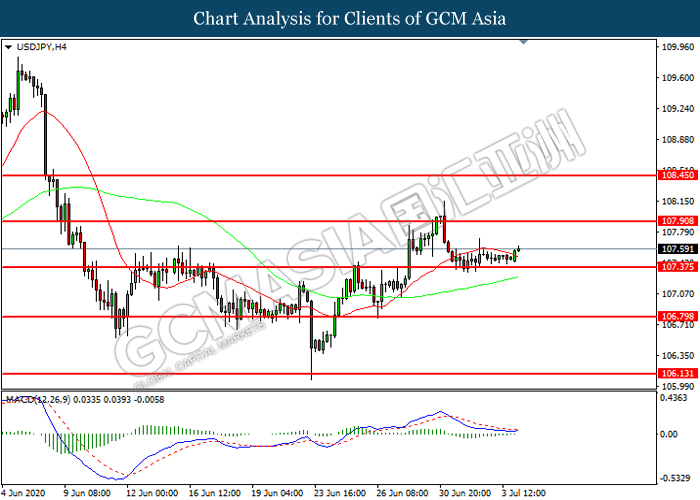Click the 109.960 price axis value

click(678, 47)
